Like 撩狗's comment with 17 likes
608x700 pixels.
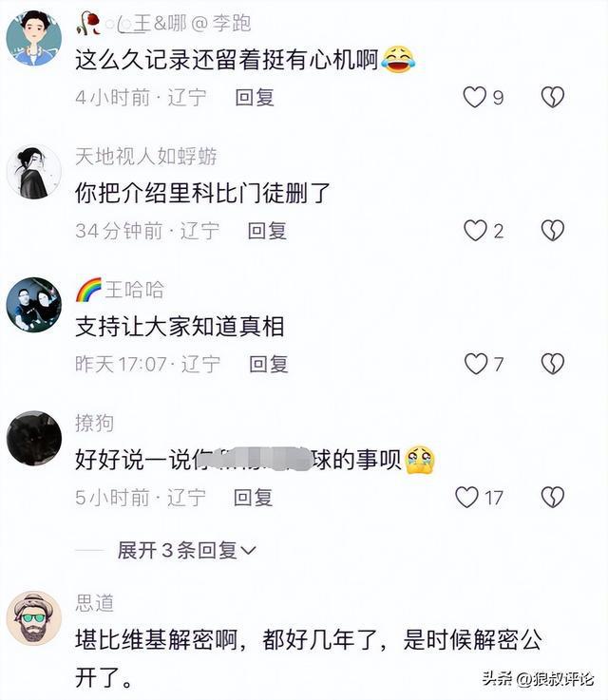[466, 497]
